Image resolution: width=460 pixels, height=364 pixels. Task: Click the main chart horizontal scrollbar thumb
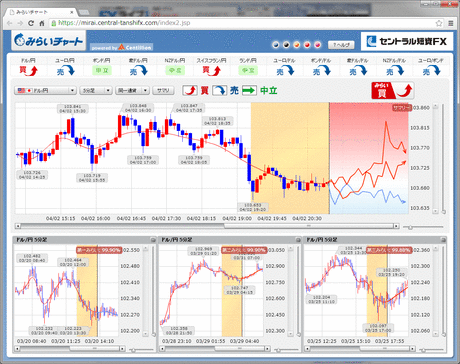point(309,226)
